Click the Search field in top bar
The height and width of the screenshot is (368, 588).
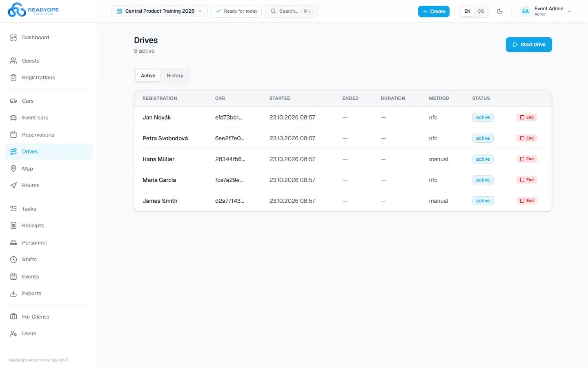tap(292, 11)
